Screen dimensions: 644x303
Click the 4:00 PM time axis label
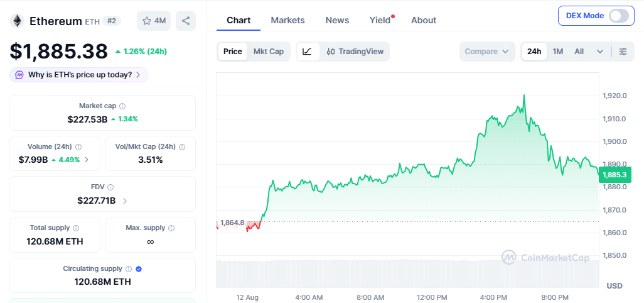[493, 297]
